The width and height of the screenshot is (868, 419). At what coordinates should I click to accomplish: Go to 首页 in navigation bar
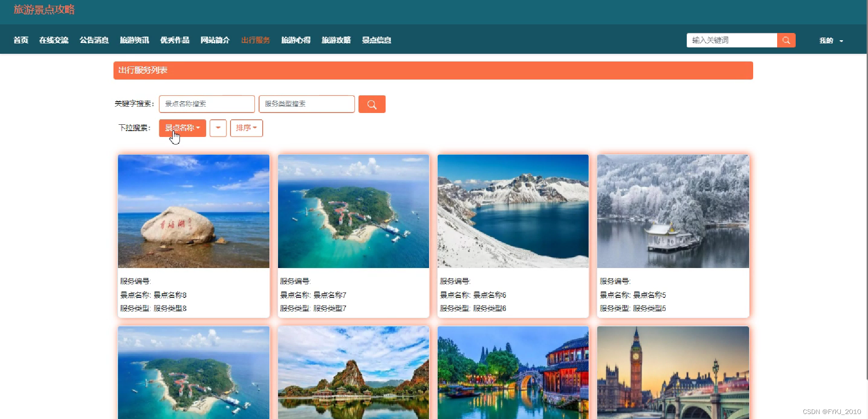(21, 40)
